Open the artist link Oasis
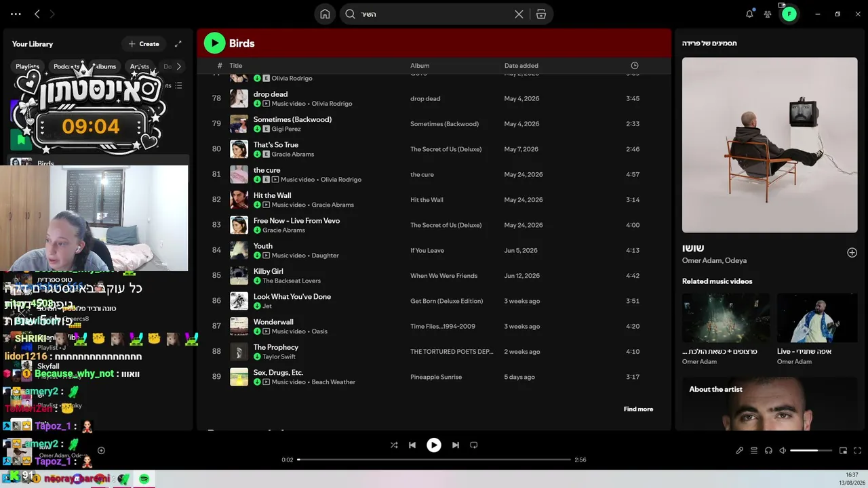The height and width of the screenshot is (488, 868). click(319, 331)
